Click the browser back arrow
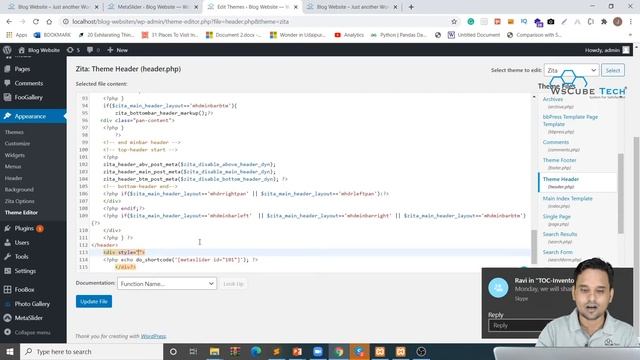Screen dimensions: 640x360 point(9,22)
